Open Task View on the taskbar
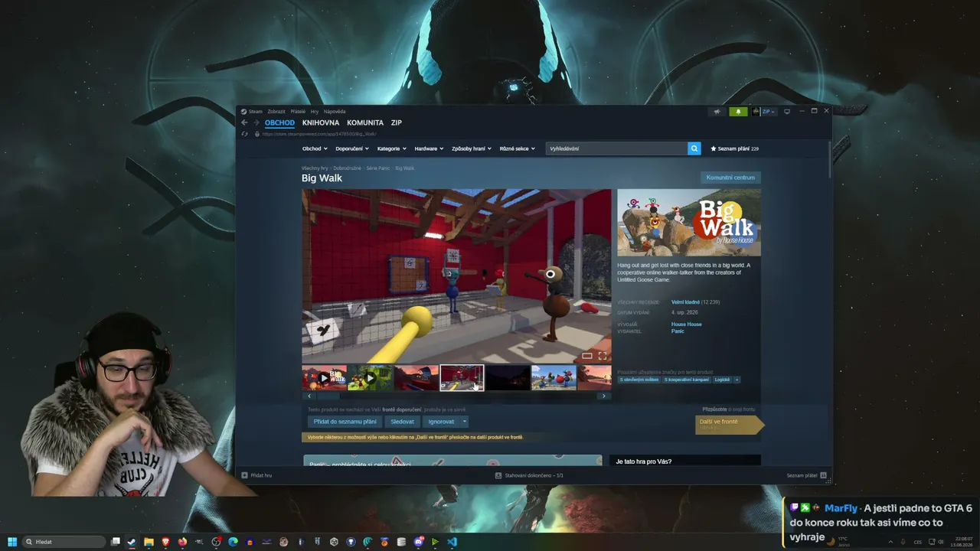The image size is (980, 551). point(116,542)
